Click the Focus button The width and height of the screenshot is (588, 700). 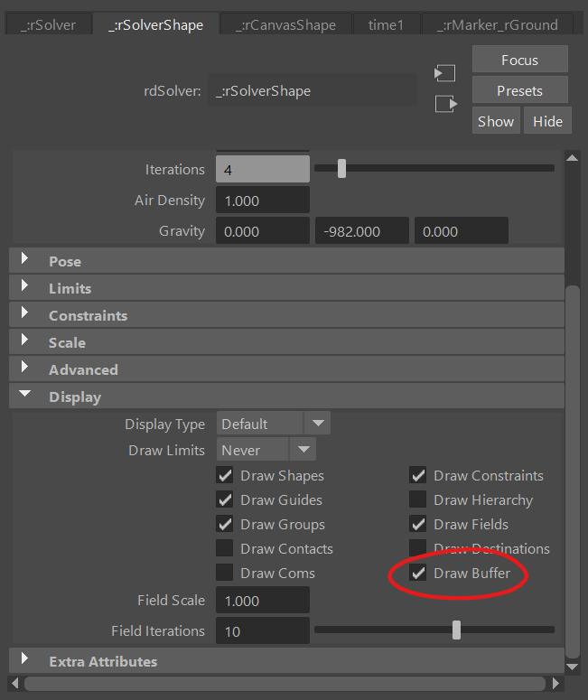(x=519, y=61)
